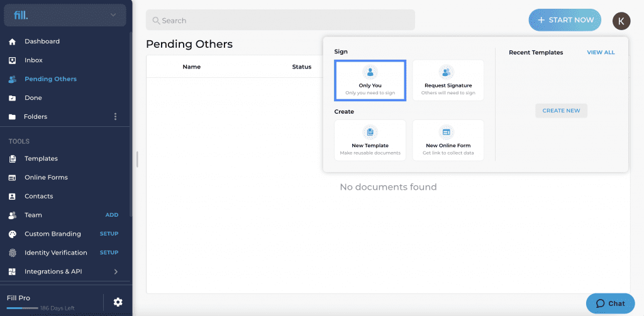The width and height of the screenshot is (644, 316).
Task: Go to Templates in Tools section
Action: pyautogui.click(x=41, y=158)
